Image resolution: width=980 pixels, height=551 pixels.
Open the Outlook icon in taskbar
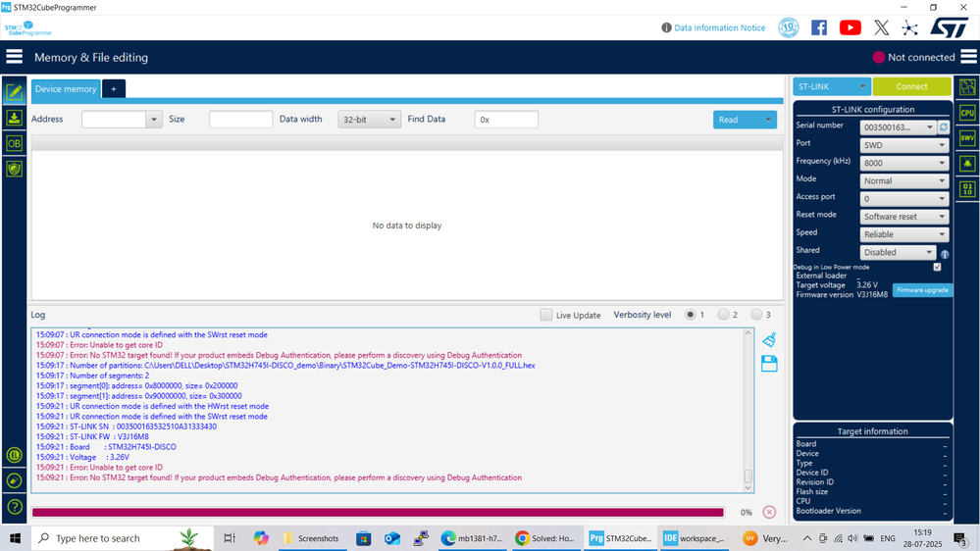click(392, 538)
